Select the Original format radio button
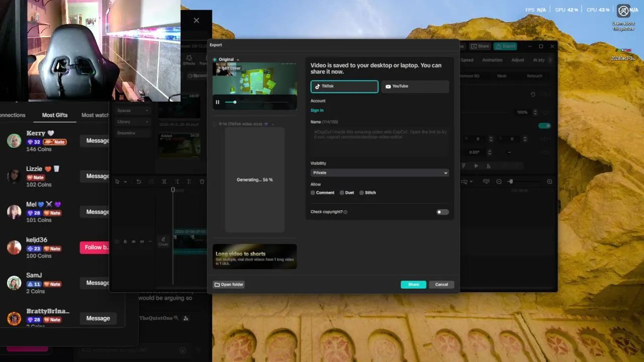The image size is (644, 362). point(215,59)
